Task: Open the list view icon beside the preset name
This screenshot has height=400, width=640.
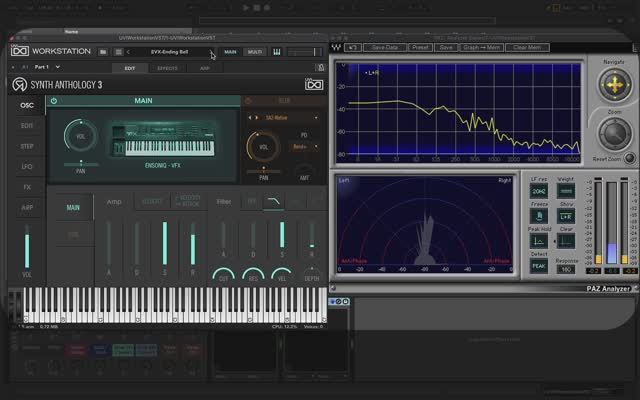Action: [x=118, y=52]
